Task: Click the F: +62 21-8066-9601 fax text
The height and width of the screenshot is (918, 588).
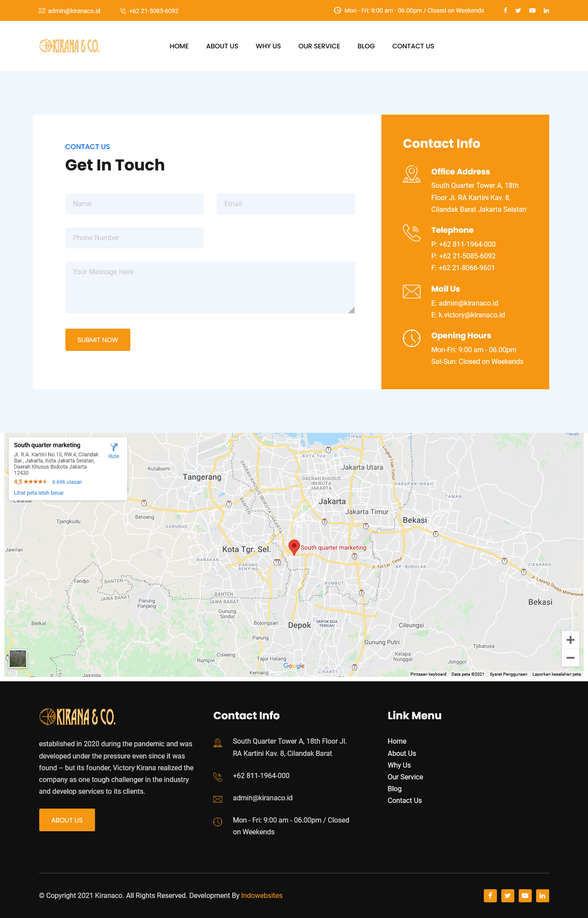Action: tap(463, 268)
